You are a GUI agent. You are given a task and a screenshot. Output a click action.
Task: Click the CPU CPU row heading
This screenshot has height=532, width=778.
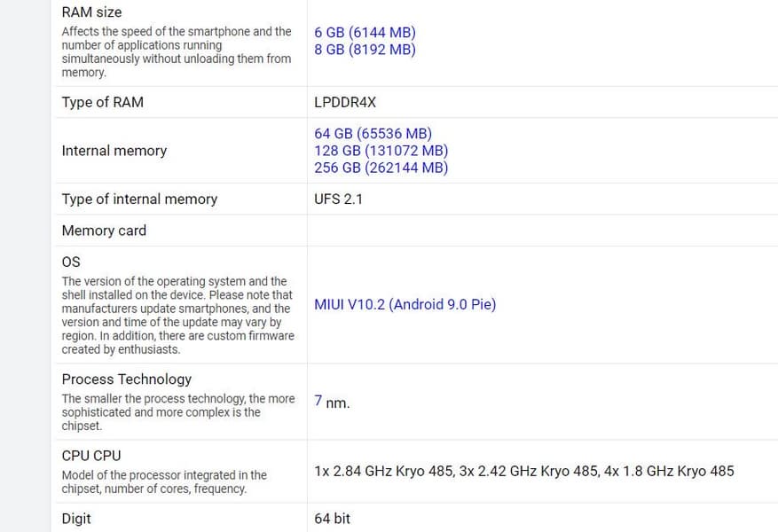[x=91, y=455]
